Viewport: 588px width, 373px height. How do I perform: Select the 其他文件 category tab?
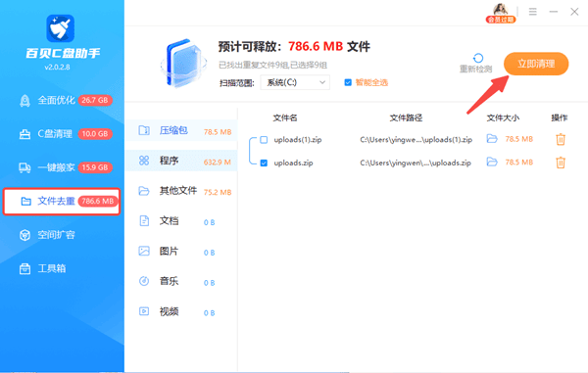coord(181,191)
